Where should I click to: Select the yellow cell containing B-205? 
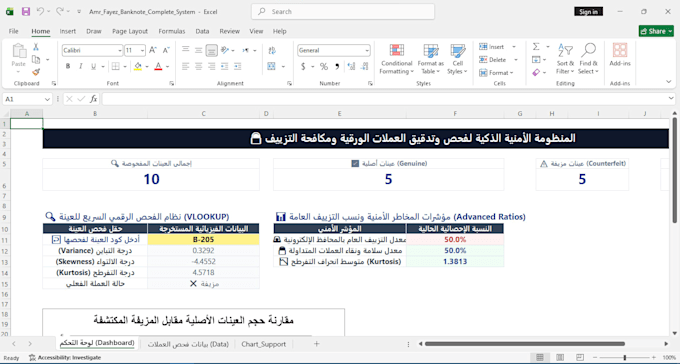click(203, 239)
